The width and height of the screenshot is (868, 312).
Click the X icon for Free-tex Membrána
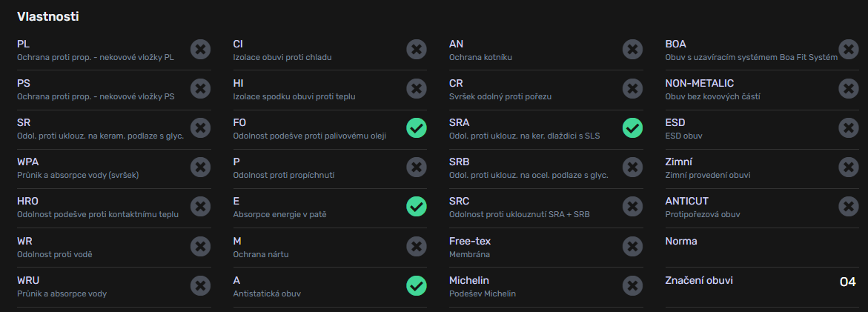click(632, 247)
